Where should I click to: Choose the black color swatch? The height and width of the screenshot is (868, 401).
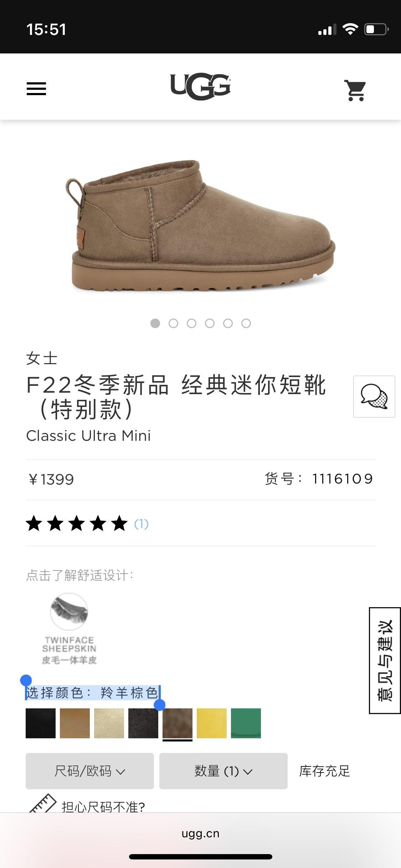coord(41,723)
